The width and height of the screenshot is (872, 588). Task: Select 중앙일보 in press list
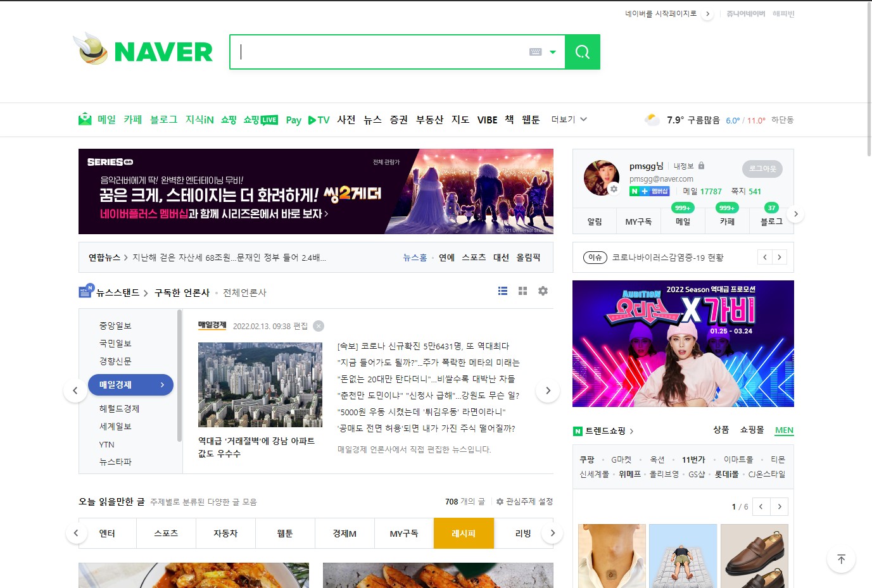click(x=115, y=326)
